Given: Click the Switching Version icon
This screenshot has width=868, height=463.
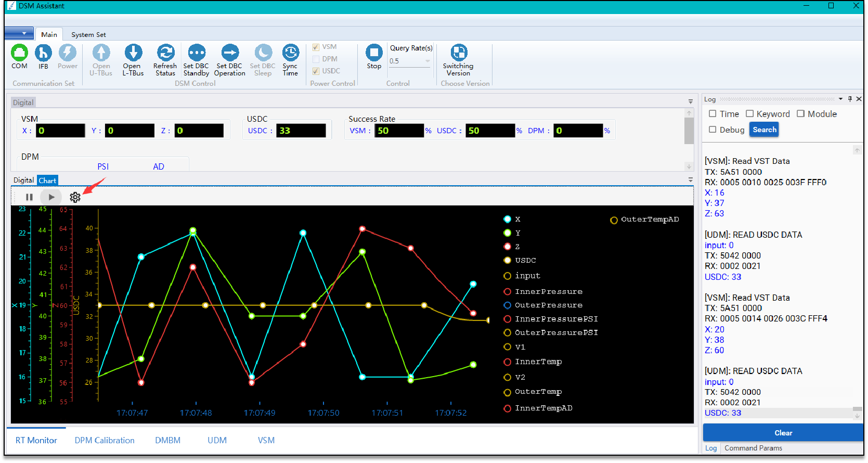Looking at the screenshot, I should pyautogui.click(x=459, y=53).
